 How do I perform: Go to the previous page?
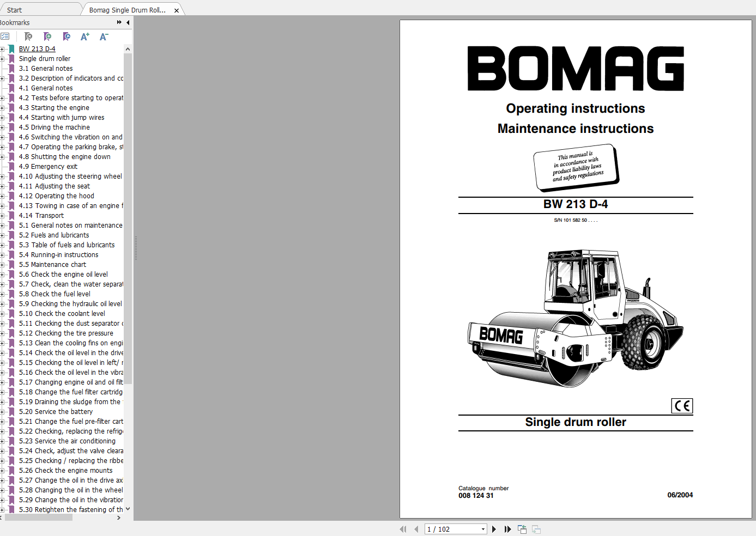[416, 529]
